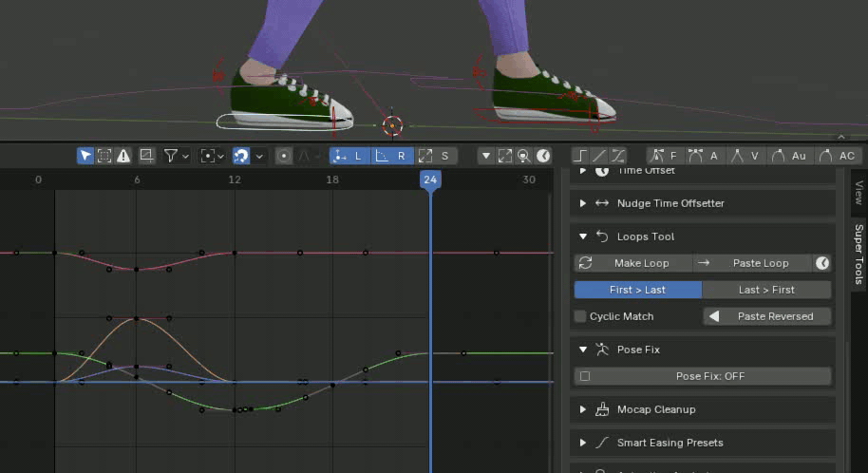
Task: Open the pivot point dropdown
Action: 213,156
